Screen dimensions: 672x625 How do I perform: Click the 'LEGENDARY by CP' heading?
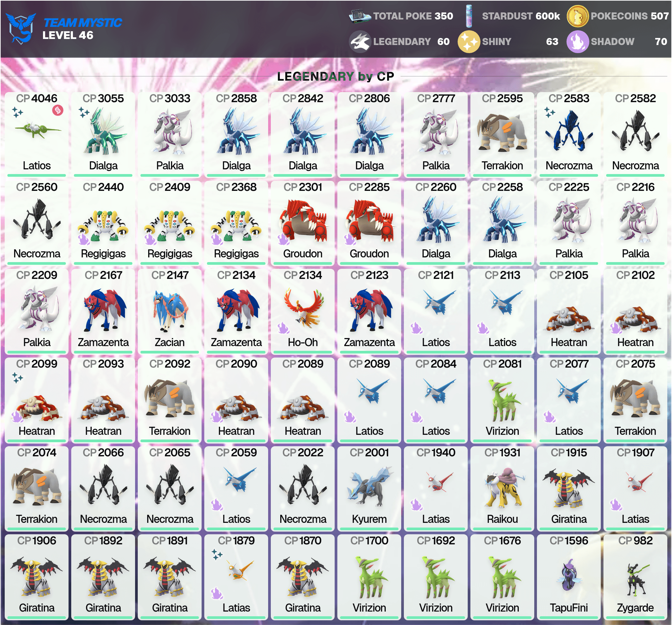click(x=336, y=76)
